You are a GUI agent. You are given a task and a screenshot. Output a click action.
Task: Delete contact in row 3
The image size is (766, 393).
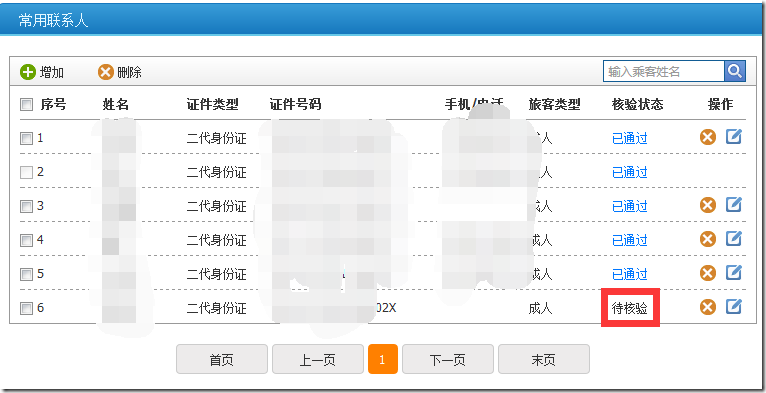[x=707, y=205]
